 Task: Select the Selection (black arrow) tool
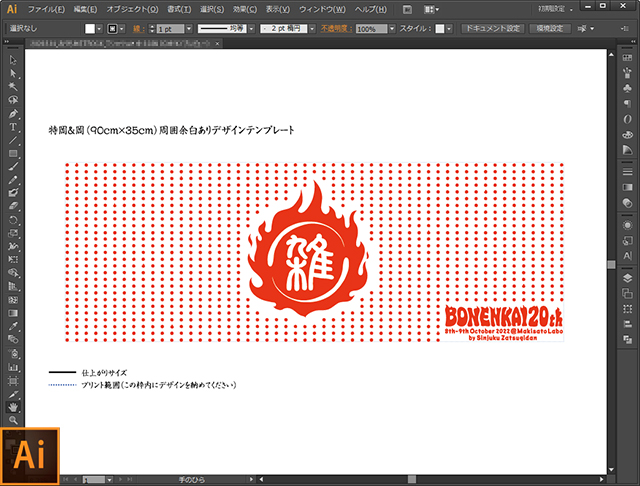[13, 60]
